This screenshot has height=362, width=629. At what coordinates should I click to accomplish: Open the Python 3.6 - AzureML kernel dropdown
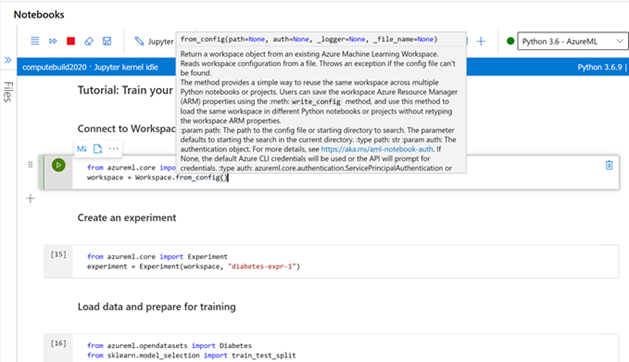coord(572,41)
